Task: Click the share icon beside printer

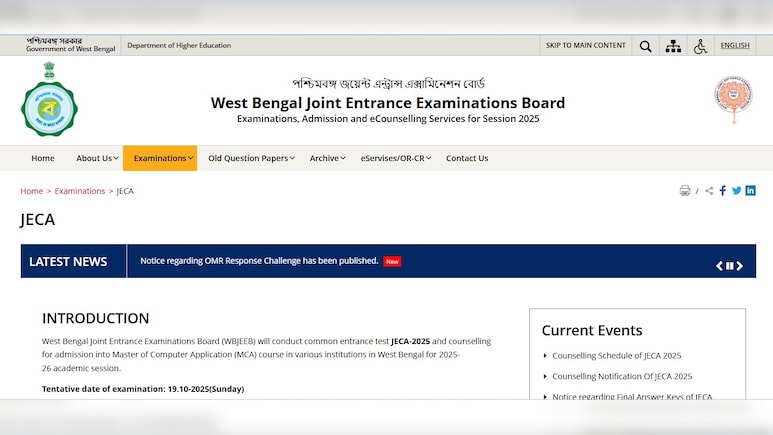Action: [709, 191]
